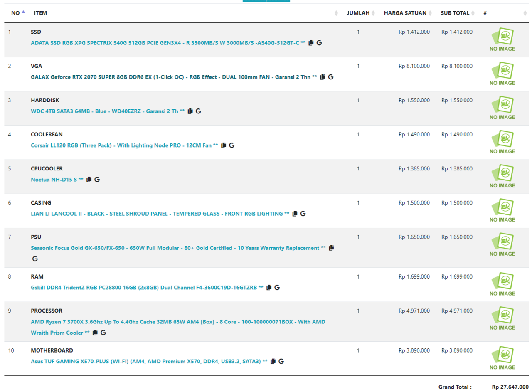Google search the AMD Ryzen 7 3700X
Screen dimensions: 532x392
[103, 333]
